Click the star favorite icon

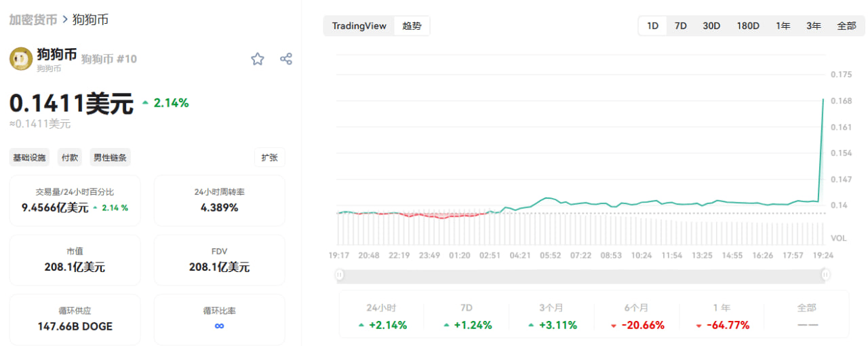tap(258, 59)
